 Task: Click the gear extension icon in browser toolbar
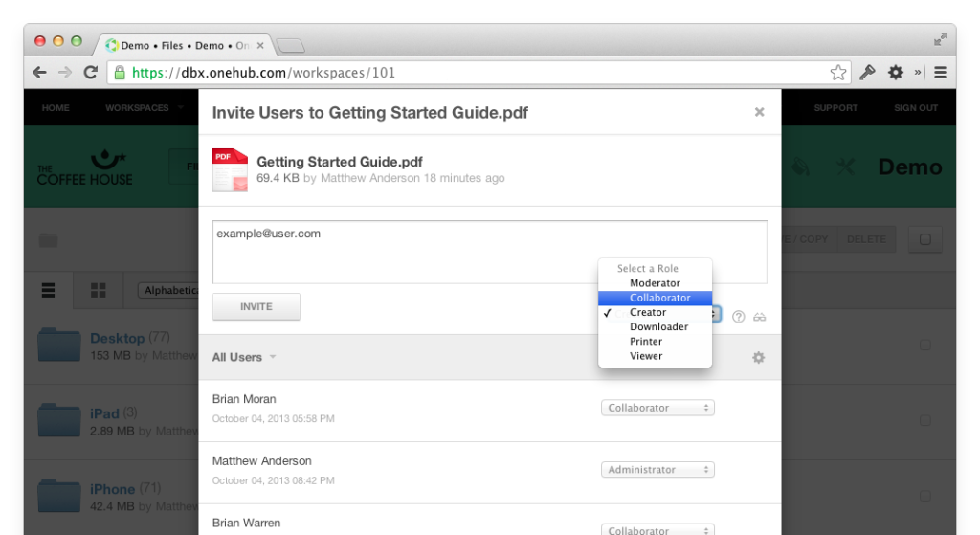(x=896, y=73)
